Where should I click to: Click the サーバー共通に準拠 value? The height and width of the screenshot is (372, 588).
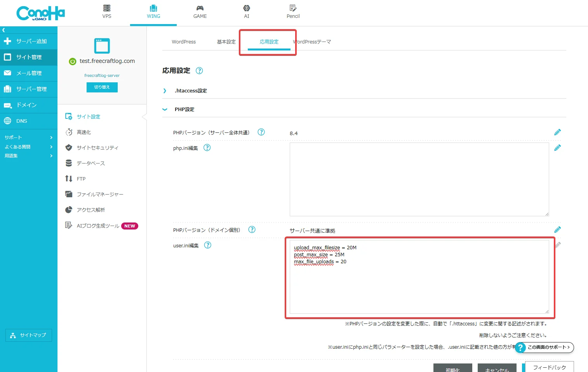click(312, 231)
